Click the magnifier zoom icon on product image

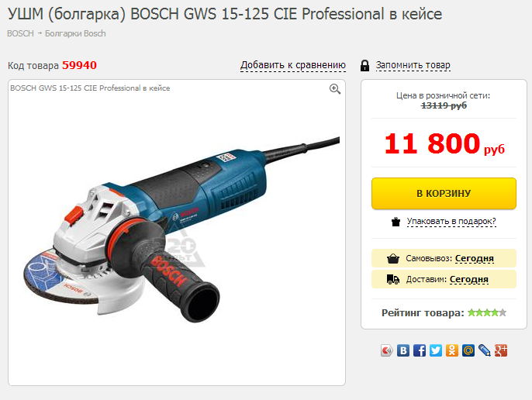[x=335, y=89]
